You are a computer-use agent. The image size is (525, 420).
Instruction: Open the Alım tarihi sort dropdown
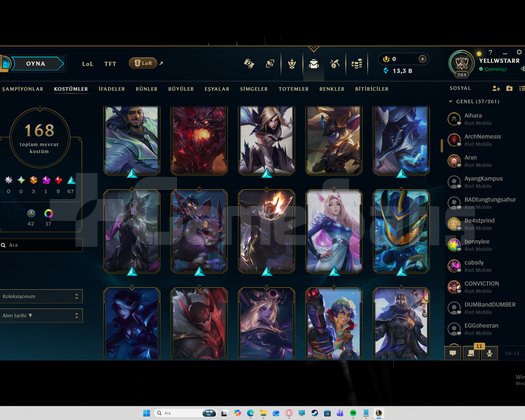[x=41, y=316]
